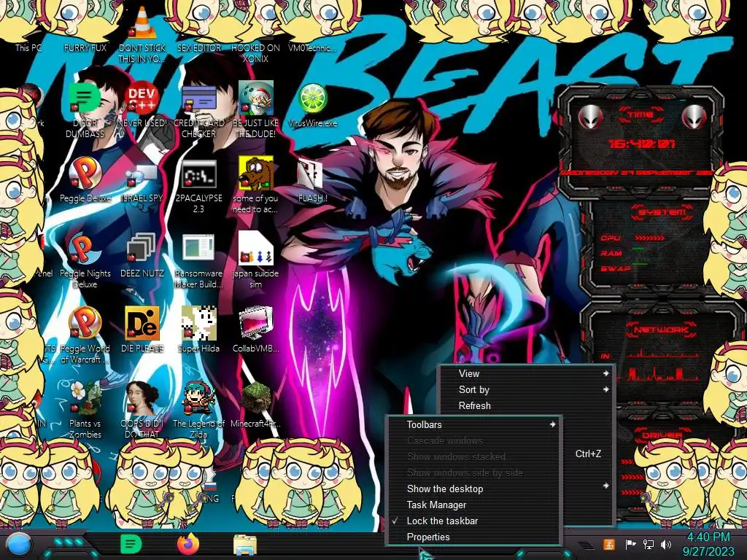The height and width of the screenshot is (560, 747).
Task: Open the HOOKED ON XONIX shortcut
Action: (256, 52)
